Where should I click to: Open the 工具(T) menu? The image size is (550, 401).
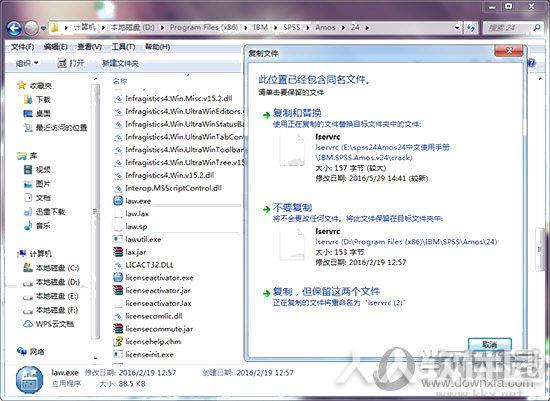point(123,47)
